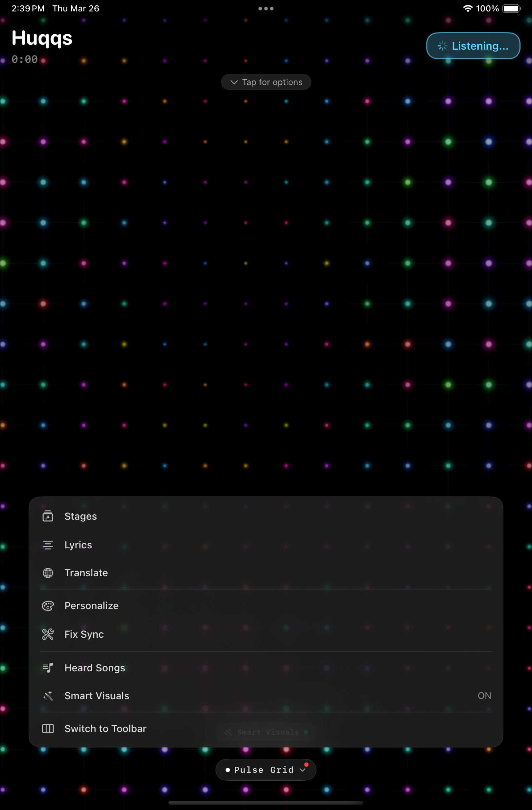The height and width of the screenshot is (810, 532).
Task: Open the Stages menu entry
Action: click(266, 516)
